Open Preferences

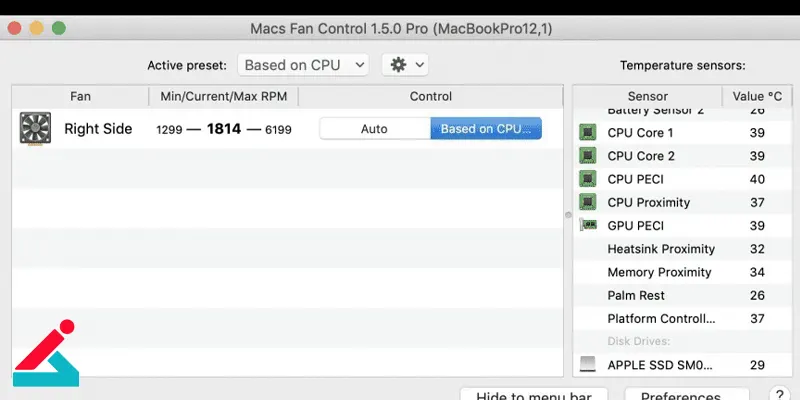[681, 394]
